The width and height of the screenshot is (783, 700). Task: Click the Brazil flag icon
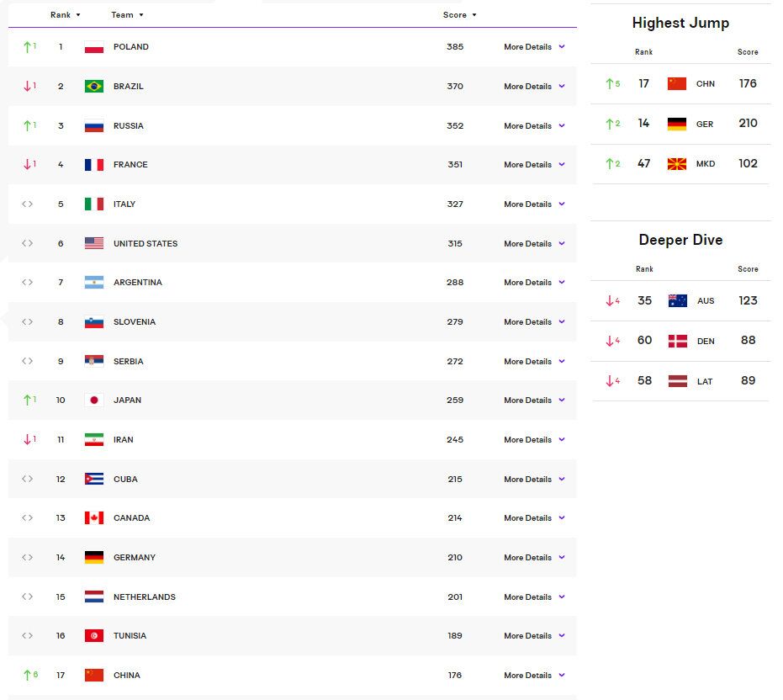(x=93, y=87)
